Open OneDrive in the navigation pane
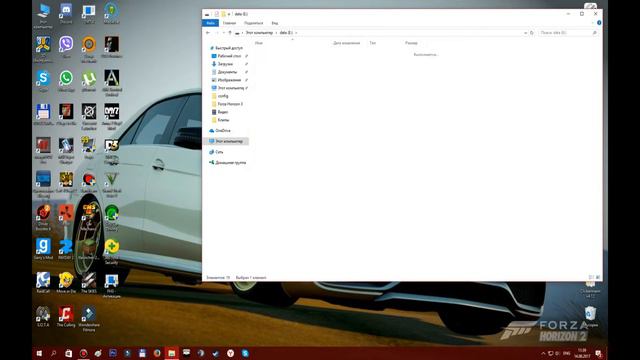The width and height of the screenshot is (640, 360). point(220,131)
